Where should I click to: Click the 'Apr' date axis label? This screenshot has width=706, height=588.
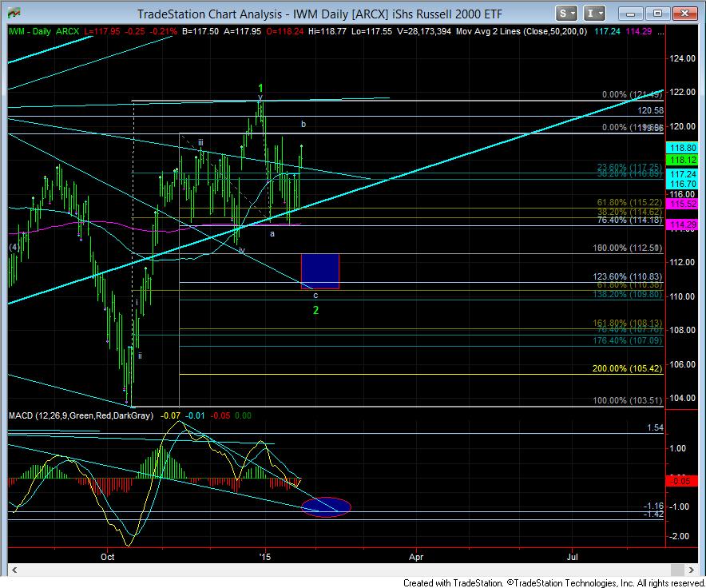pos(416,557)
